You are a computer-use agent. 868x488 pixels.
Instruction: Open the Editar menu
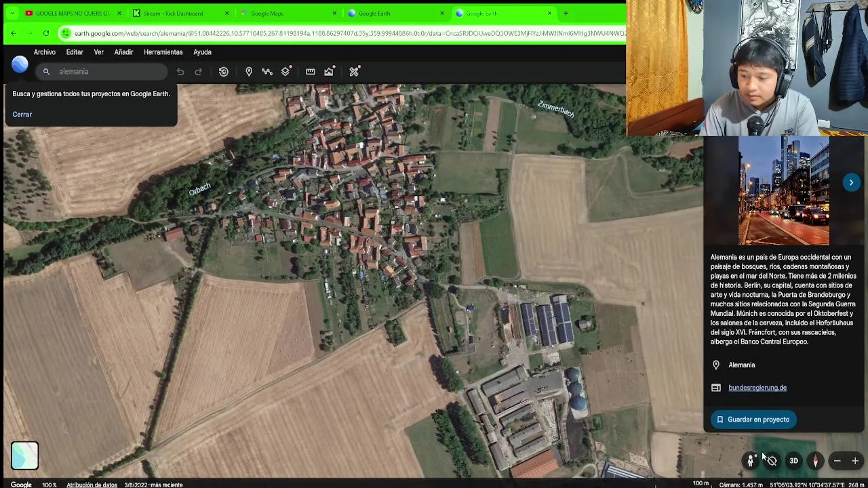75,52
